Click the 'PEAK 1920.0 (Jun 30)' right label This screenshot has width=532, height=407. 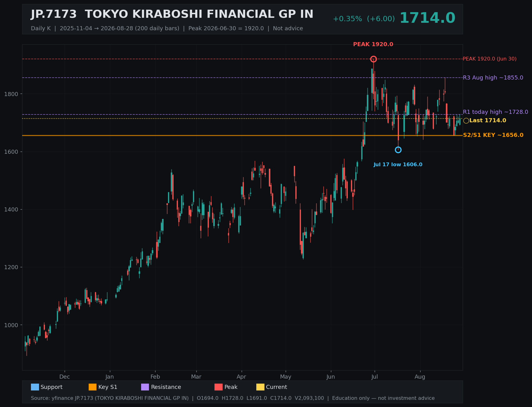[490, 59]
